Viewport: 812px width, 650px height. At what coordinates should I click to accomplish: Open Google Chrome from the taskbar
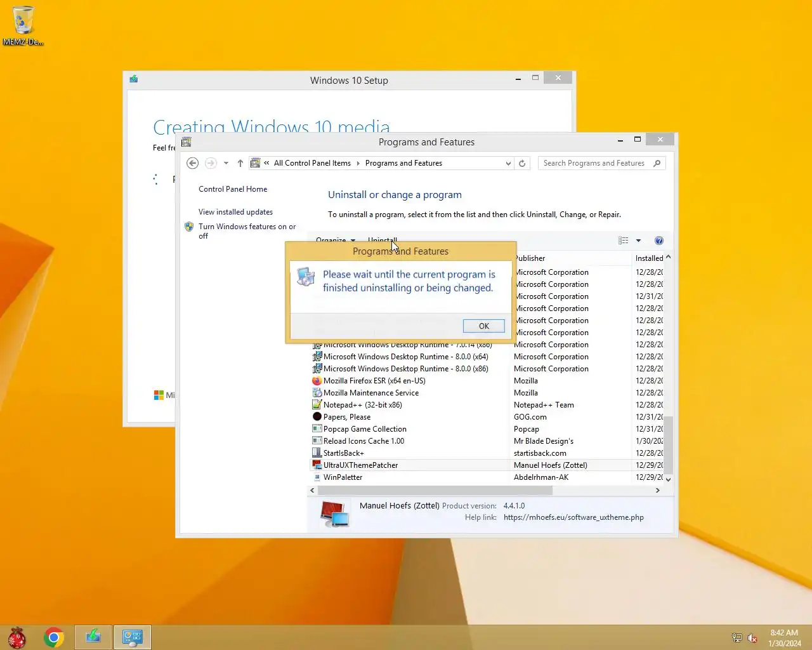(x=54, y=637)
